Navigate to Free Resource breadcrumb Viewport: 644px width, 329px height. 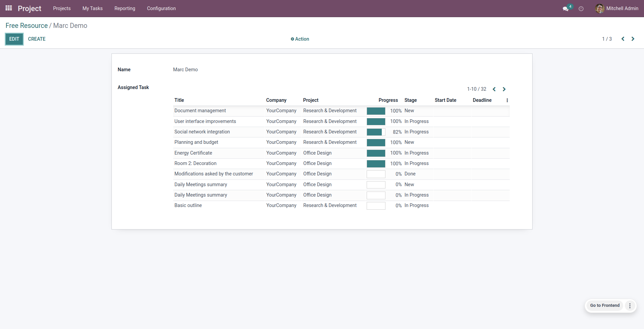point(27,26)
